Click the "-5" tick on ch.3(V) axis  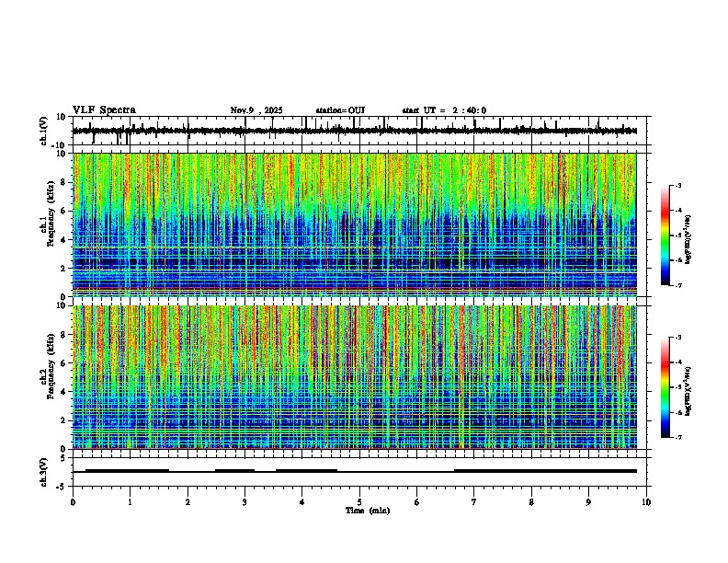tap(63, 486)
